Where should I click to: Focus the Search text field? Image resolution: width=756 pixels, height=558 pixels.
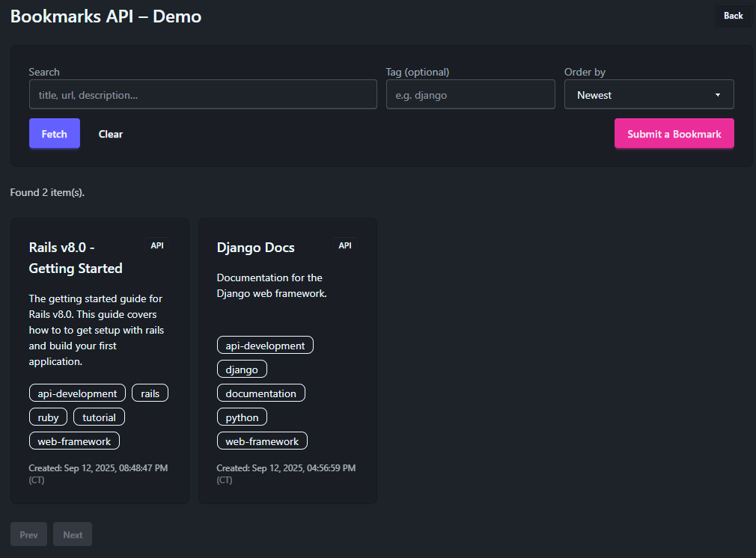coord(202,95)
